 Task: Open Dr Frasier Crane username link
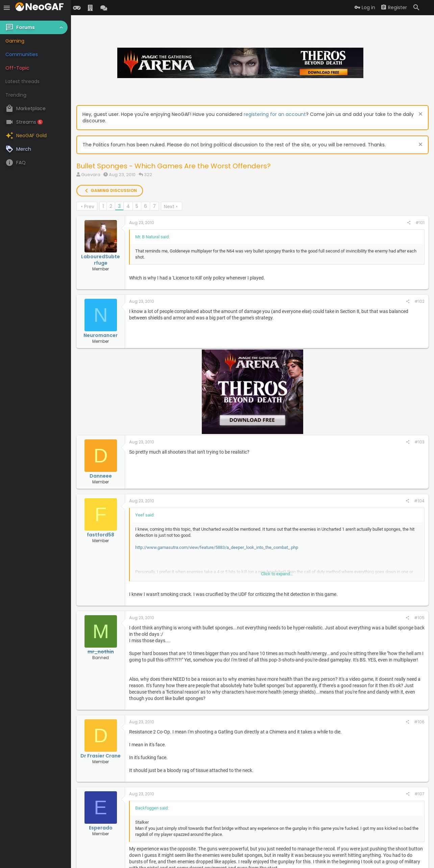pyautogui.click(x=100, y=756)
